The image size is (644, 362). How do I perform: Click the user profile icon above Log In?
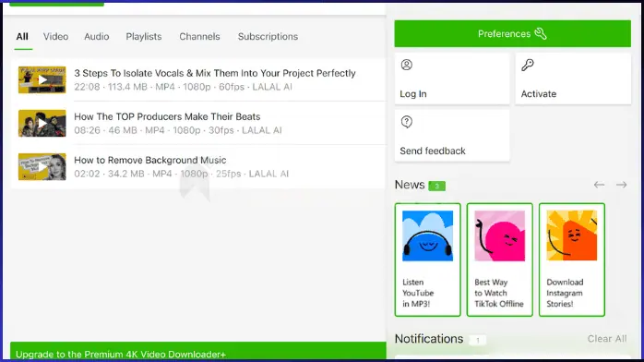(407, 65)
